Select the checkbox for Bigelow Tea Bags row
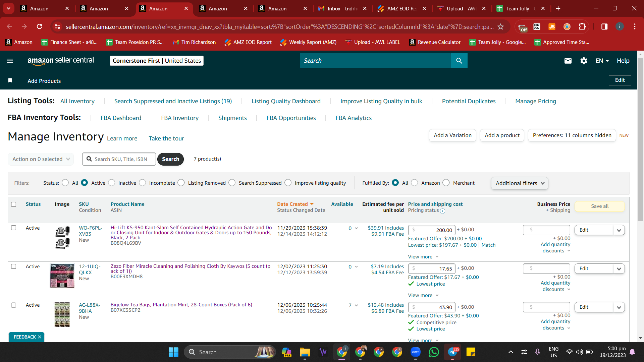 coord(14,305)
